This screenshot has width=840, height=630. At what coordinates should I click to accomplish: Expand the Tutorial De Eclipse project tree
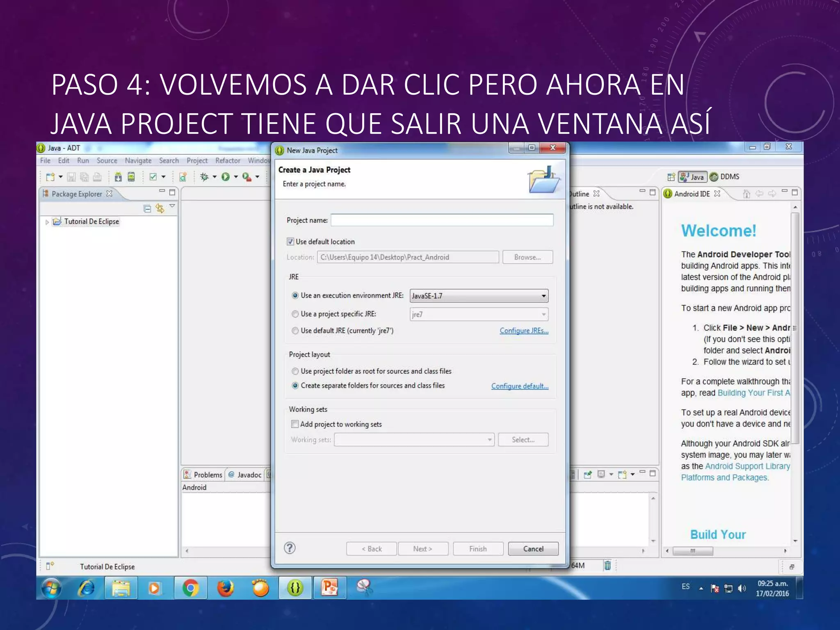click(47, 222)
